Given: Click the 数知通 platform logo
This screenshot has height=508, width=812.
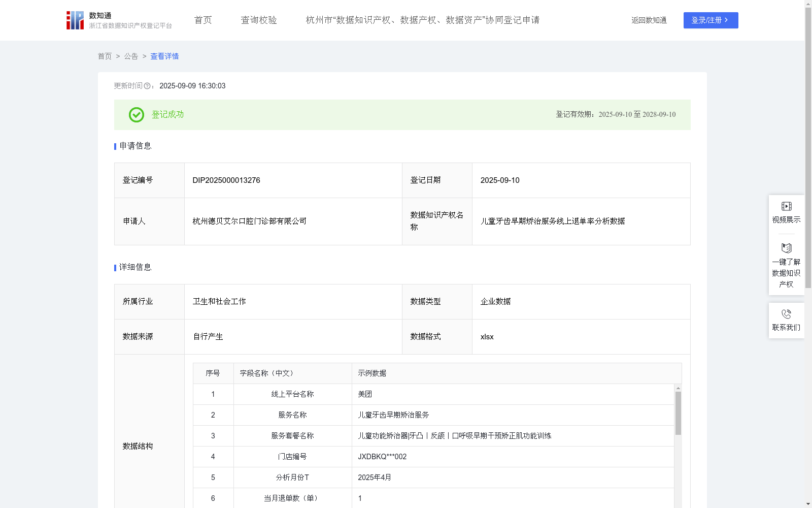Looking at the screenshot, I should 119,20.
